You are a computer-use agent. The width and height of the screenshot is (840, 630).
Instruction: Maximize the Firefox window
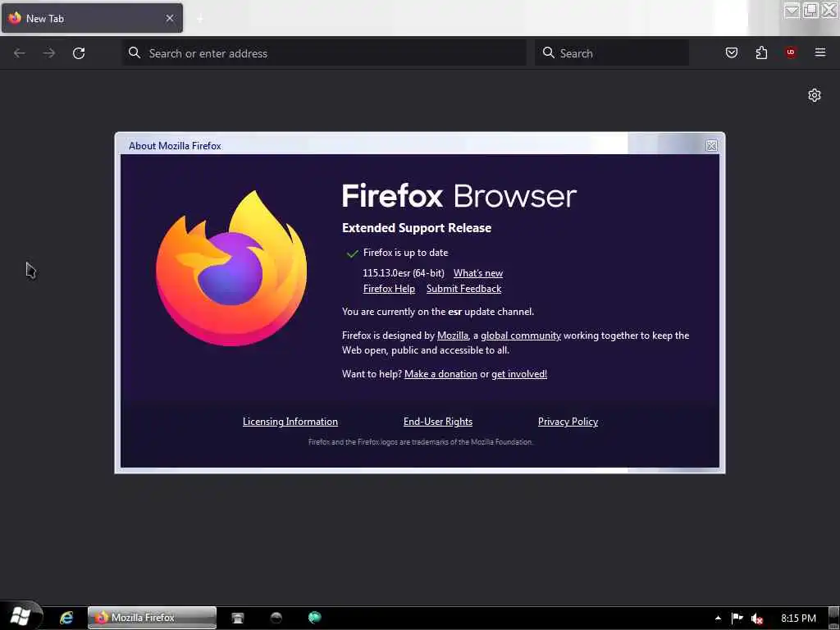click(810, 10)
